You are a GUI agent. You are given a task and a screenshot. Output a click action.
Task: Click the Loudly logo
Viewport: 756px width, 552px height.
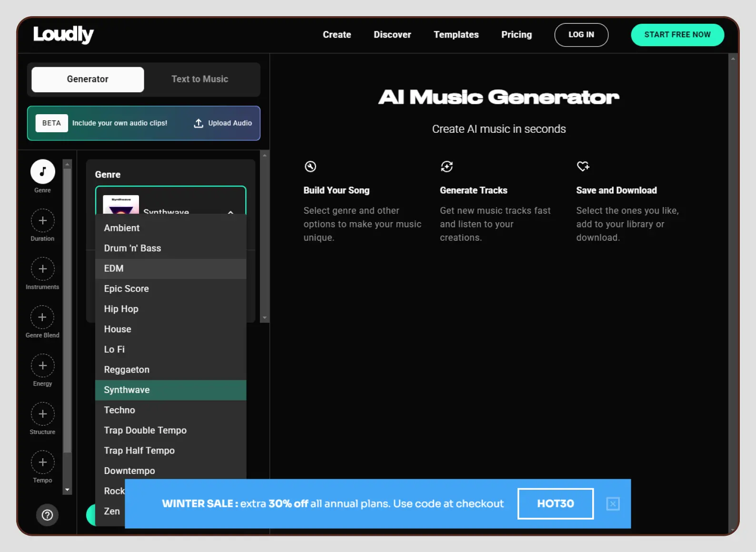63,35
